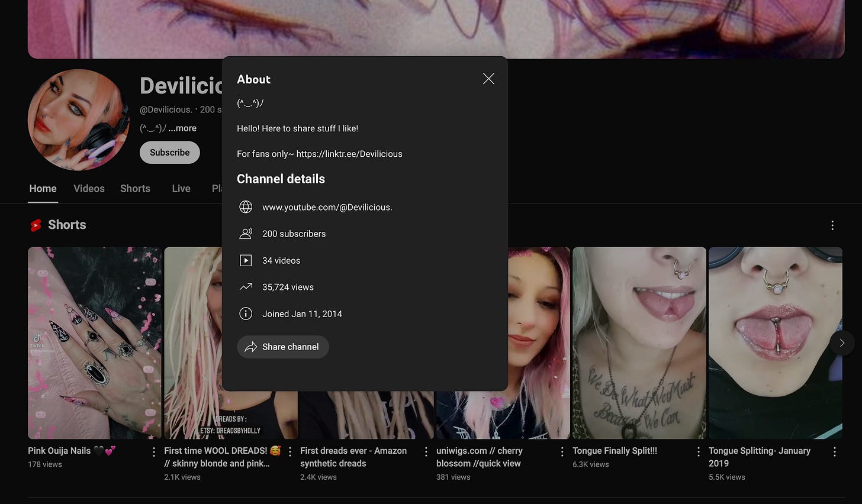The width and height of the screenshot is (862, 504).
Task: Open the uniwigs.com cherry blossom title
Action: pyautogui.click(x=480, y=457)
